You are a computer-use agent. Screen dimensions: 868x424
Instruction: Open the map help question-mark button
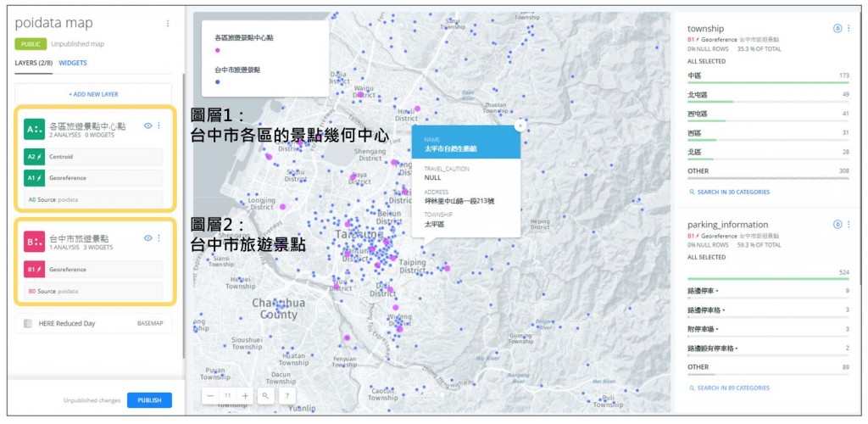(x=287, y=396)
